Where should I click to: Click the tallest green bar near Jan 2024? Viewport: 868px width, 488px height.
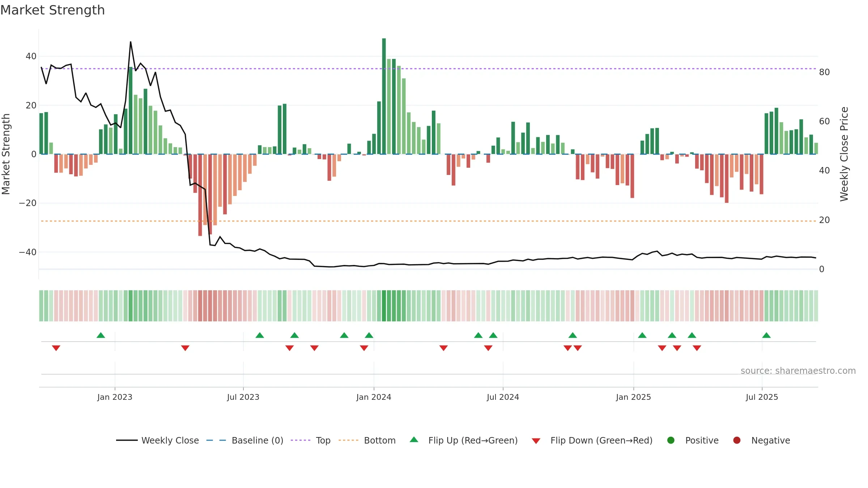point(384,96)
